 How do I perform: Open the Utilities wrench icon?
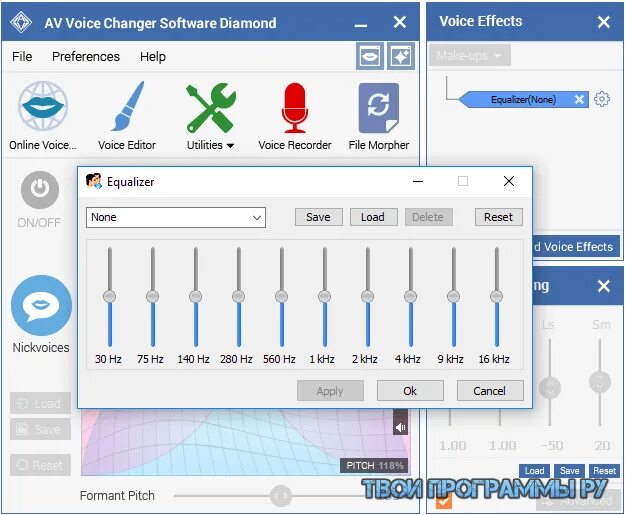[210, 108]
